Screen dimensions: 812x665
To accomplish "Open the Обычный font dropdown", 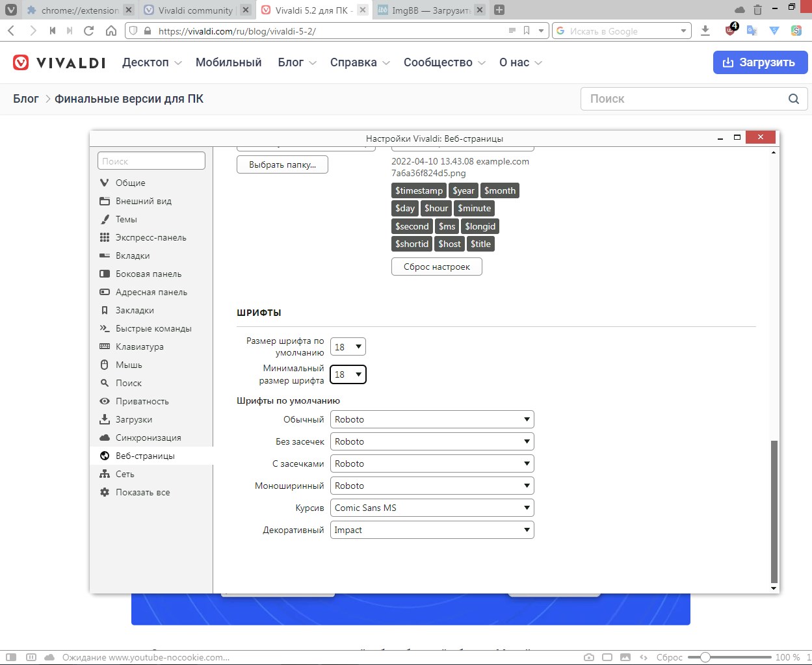I will click(432, 419).
